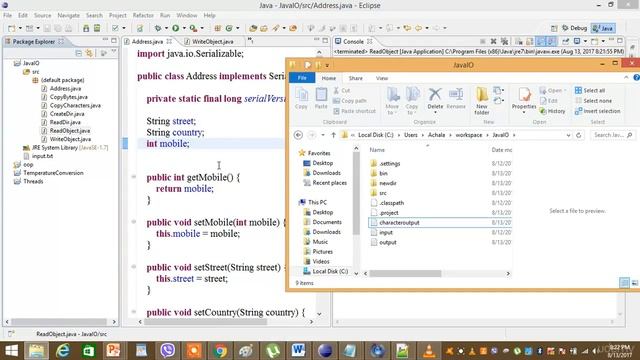Image resolution: width=640 pixels, height=360 pixels.
Task: Click the Search JavaIO box in Explorer
Action: [x=613, y=135]
